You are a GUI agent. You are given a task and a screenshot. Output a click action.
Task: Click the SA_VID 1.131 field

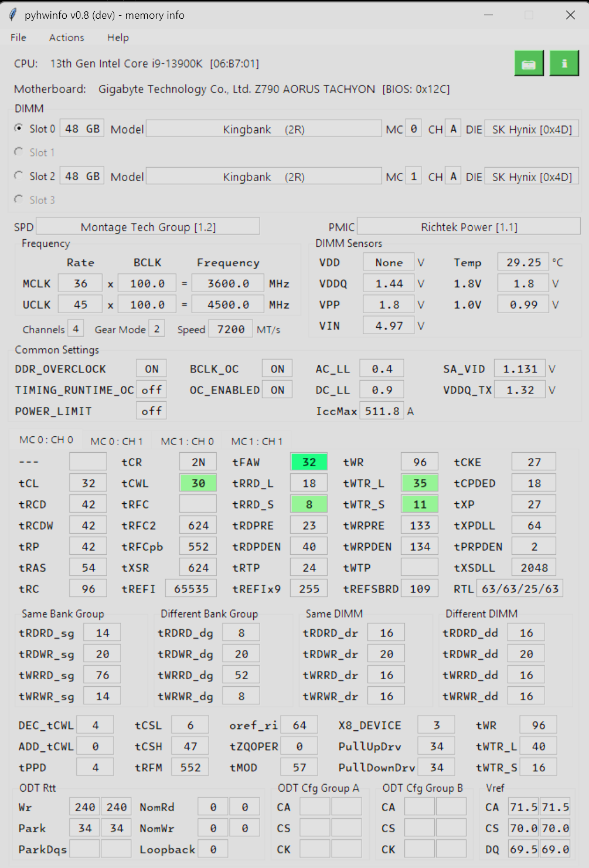520,369
